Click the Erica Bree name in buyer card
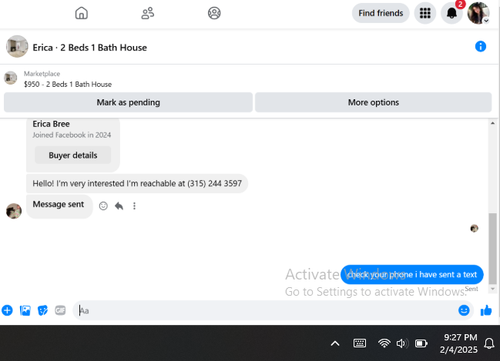This screenshot has height=361, width=500. pyautogui.click(x=51, y=124)
